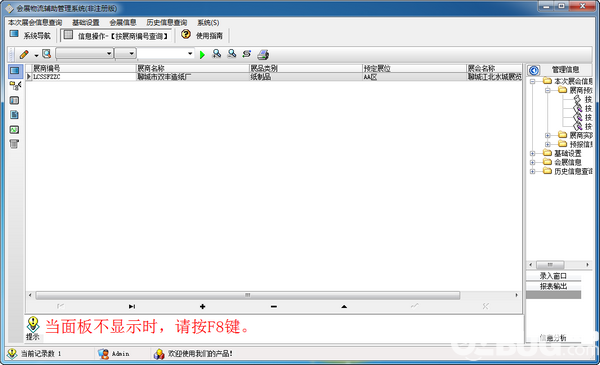This screenshot has height=365, width=600.
Task: Expand the 基础设置 tree node
Action: pos(532,153)
